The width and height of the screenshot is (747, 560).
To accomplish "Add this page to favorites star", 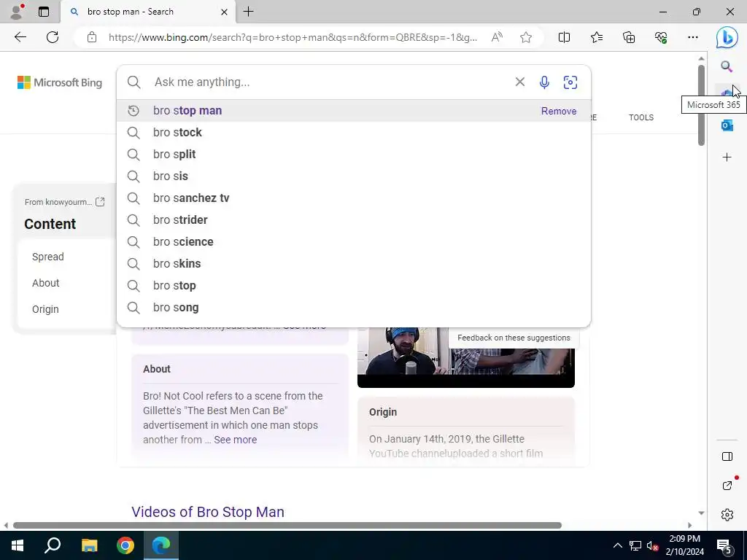I will click(526, 37).
